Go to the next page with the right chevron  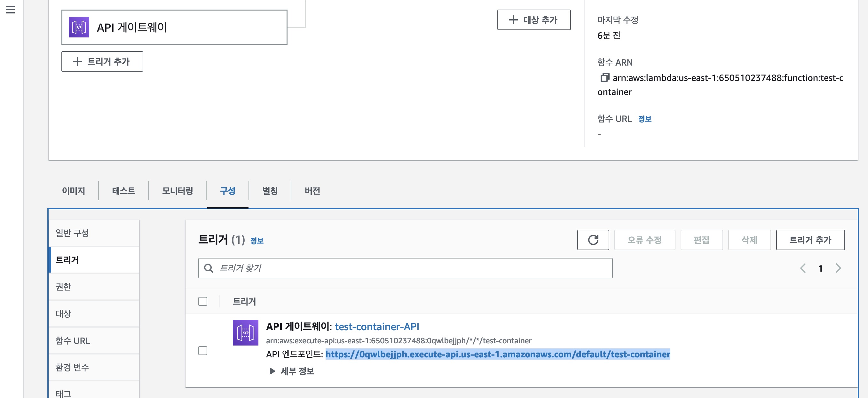838,268
